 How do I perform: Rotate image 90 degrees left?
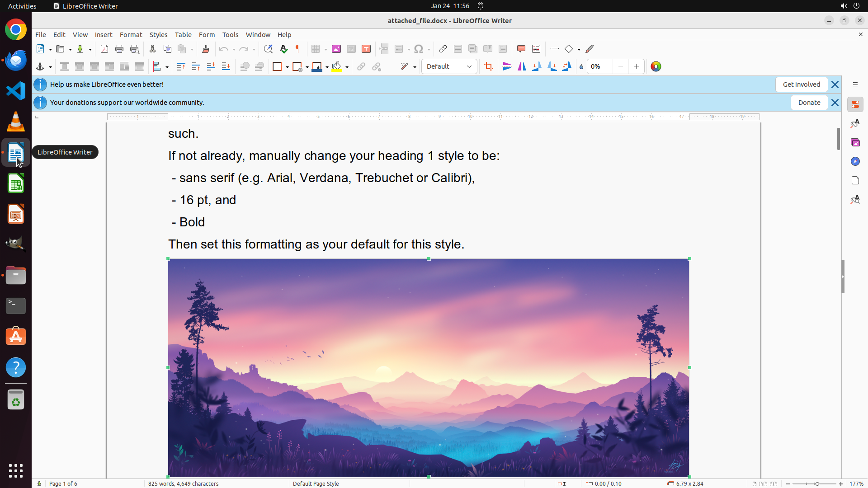537,67
